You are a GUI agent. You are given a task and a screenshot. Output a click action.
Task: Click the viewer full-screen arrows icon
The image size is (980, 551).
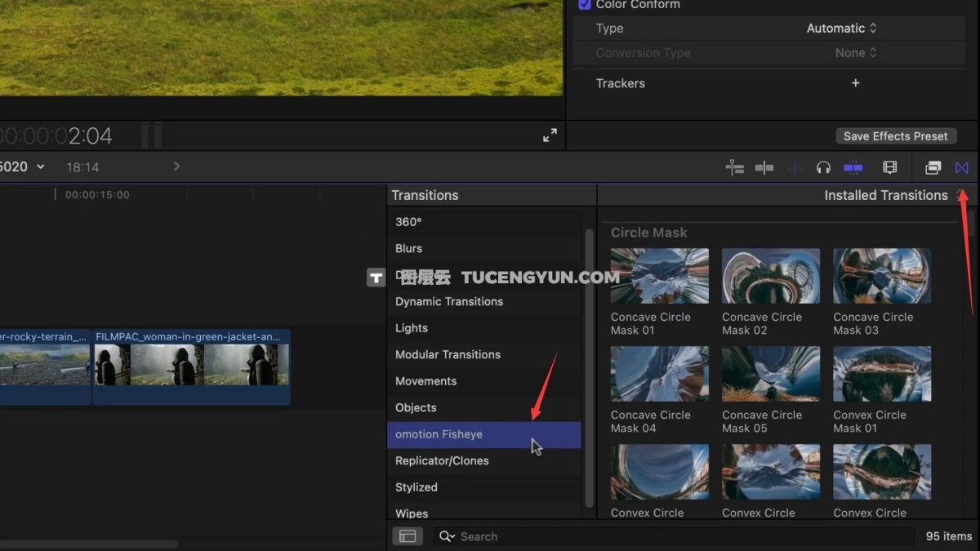point(550,136)
